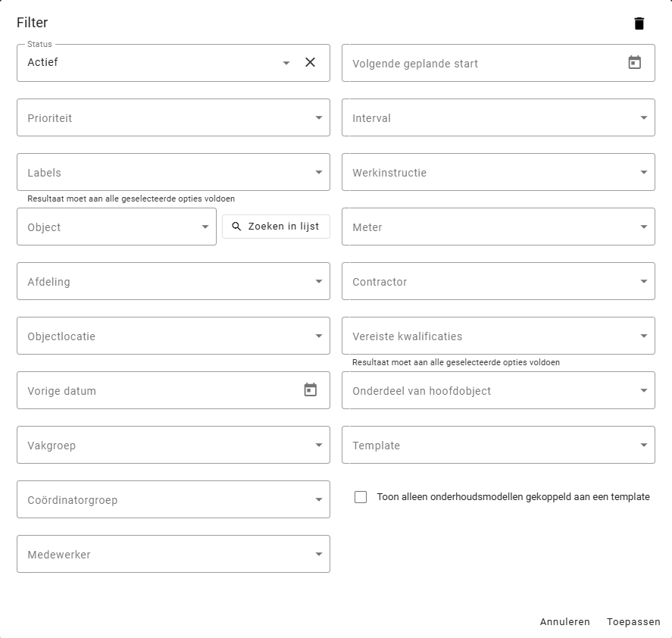This screenshot has width=672, height=638.
Task: Open the Werkinstructie dropdown list
Action: (x=643, y=173)
